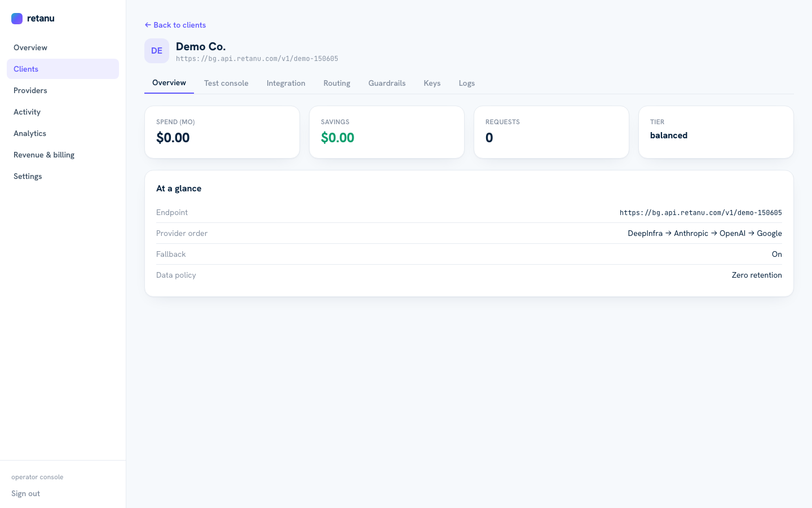Switch to the Guardrails tab

[387, 83]
